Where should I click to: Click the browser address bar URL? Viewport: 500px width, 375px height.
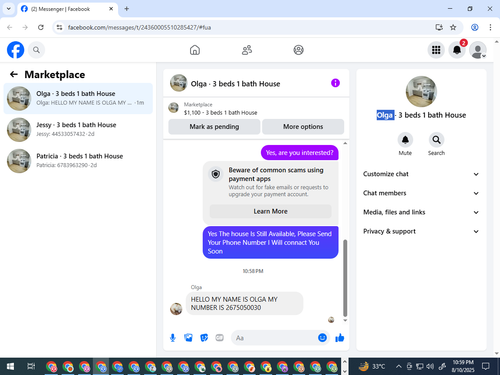tap(139, 27)
